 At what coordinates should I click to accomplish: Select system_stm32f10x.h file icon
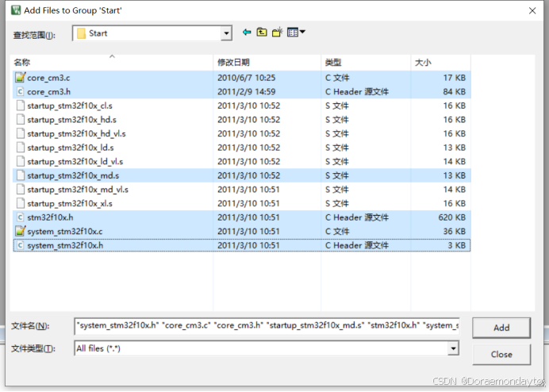(21, 245)
